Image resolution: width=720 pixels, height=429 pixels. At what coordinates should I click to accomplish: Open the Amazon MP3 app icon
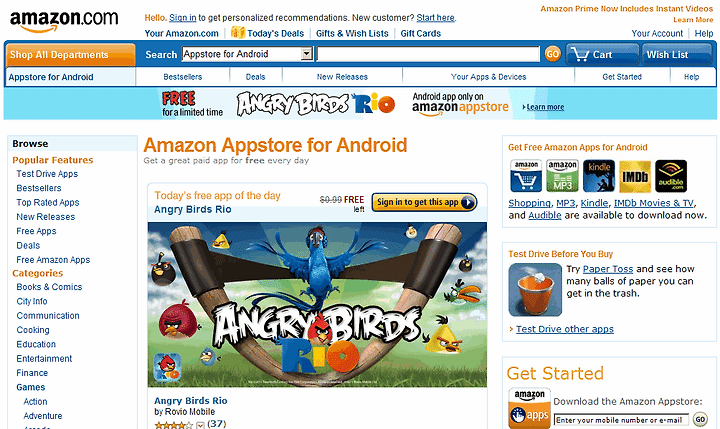coord(562,176)
